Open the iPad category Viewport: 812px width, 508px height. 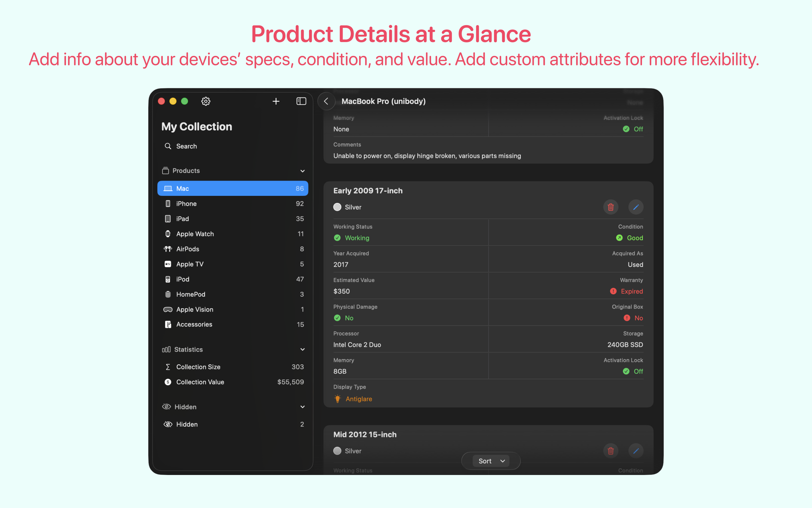[x=233, y=219]
